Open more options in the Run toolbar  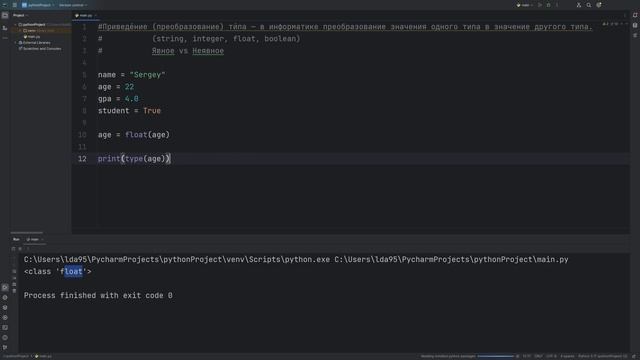tap(28, 249)
